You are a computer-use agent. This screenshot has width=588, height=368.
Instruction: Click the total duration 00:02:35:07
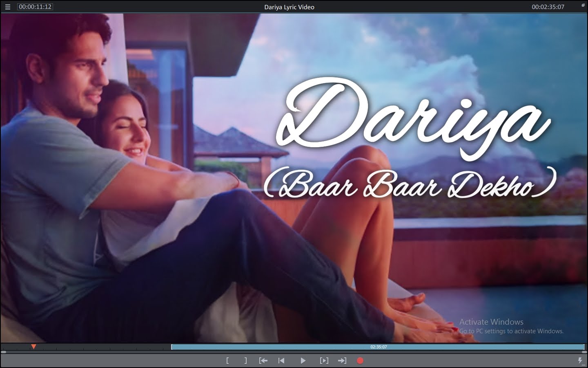pos(548,7)
